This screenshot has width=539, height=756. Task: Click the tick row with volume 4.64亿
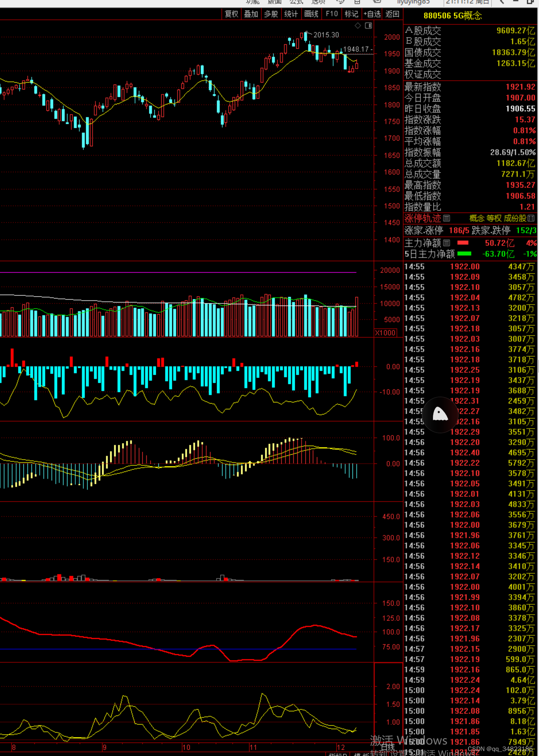470,680
